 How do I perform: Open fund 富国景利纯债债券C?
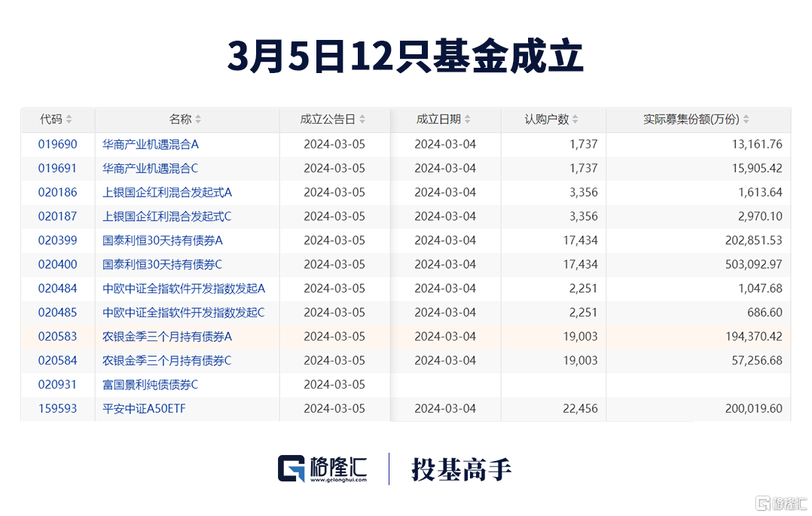click(150, 385)
